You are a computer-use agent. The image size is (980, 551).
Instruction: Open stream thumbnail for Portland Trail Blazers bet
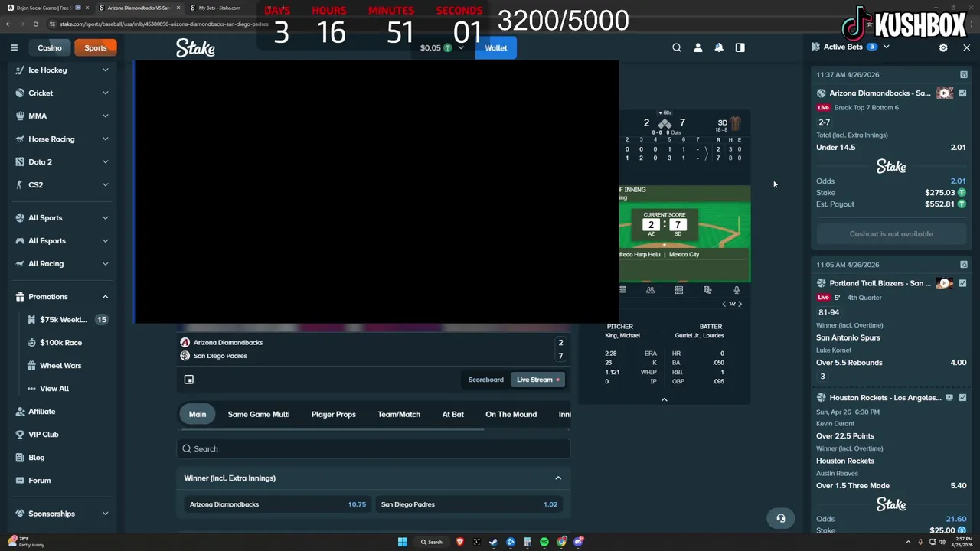click(x=945, y=283)
